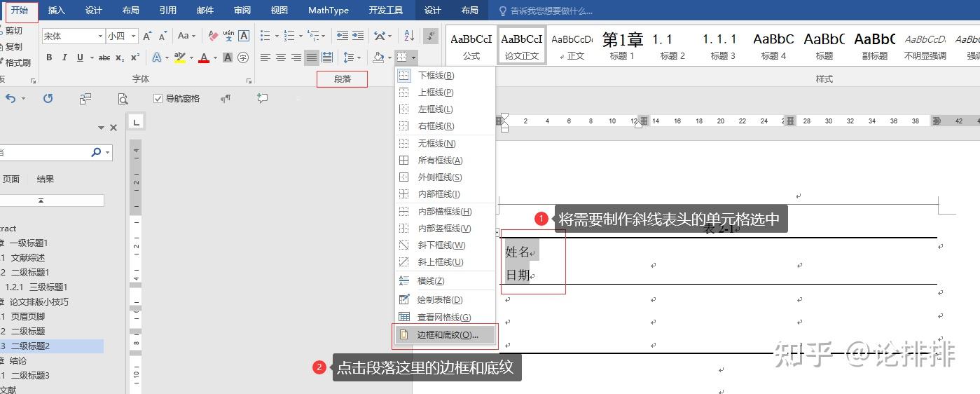
Task: Toggle justify alignment button
Action: [x=312, y=57]
